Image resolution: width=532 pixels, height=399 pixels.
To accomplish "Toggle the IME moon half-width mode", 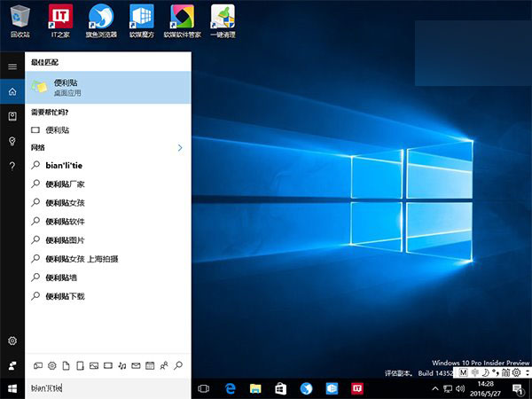I will click(486, 372).
